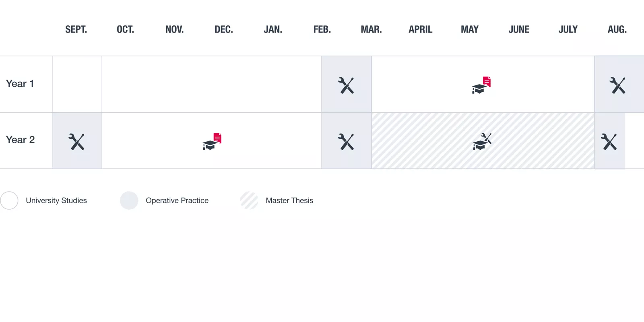Viewport: 644px width, 322px height.
Task: Click Operative Practice legend circle
Action: pyautogui.click(x=129, y=200)
